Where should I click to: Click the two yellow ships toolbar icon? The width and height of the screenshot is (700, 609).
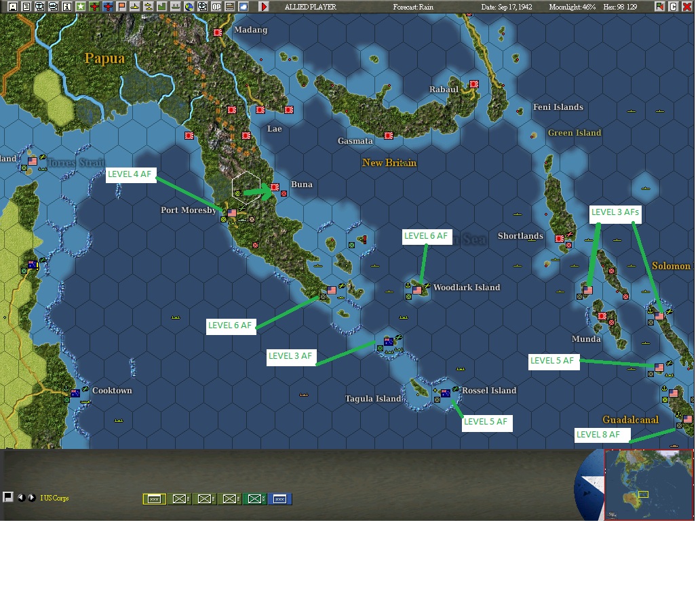click(149, 7)
